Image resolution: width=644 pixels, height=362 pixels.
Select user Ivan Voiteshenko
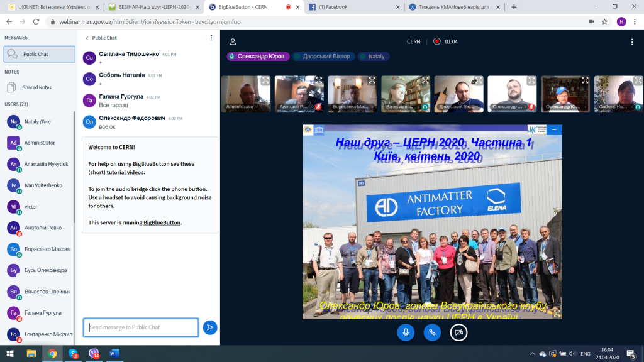tap(38, 185)
